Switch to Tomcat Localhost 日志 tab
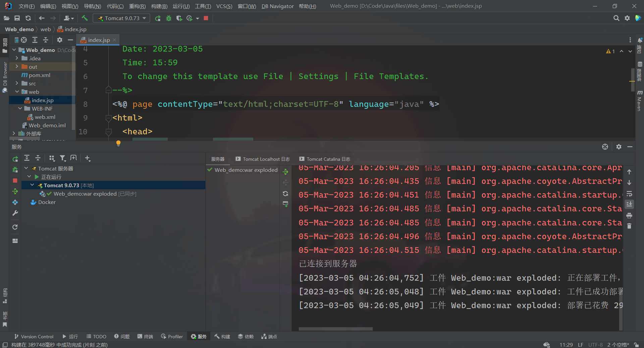The height and width of the screenshot is (348, 644). coord(263,159)
